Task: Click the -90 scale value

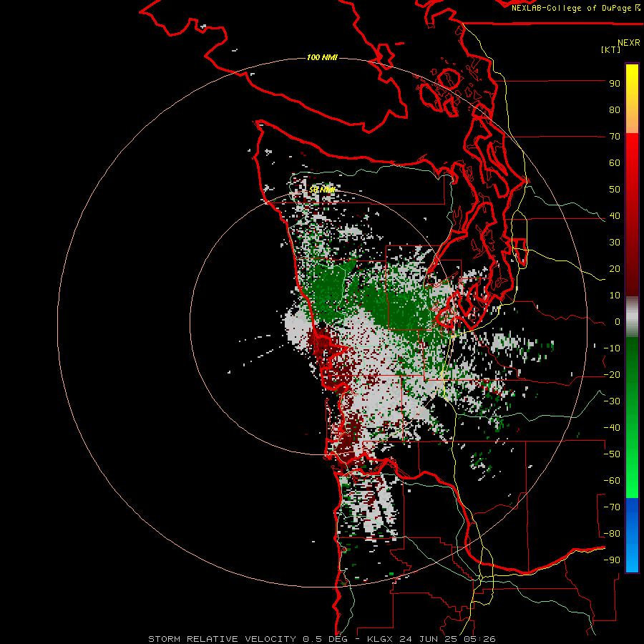Action: coord(612,560)
